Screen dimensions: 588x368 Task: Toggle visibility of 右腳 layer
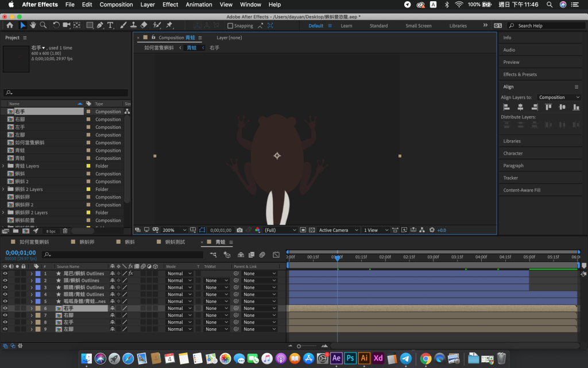click(x=5, y=315)
